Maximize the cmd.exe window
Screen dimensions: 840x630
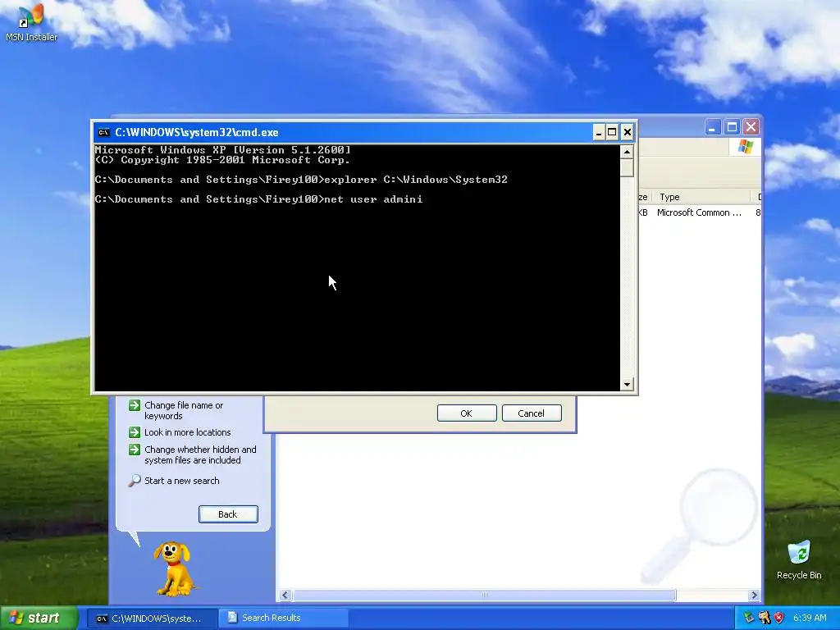pyautogui.click(x=612, y=132)
